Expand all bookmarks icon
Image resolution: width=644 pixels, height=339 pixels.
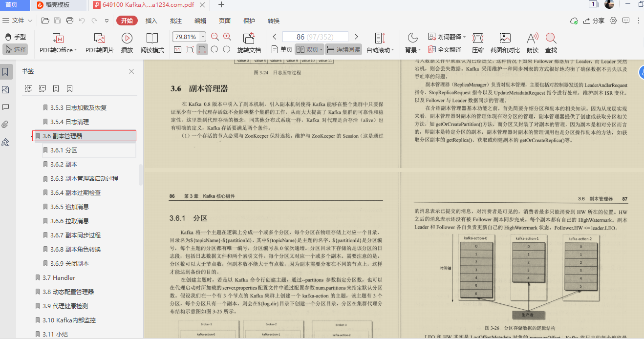[x=29, y=88]
